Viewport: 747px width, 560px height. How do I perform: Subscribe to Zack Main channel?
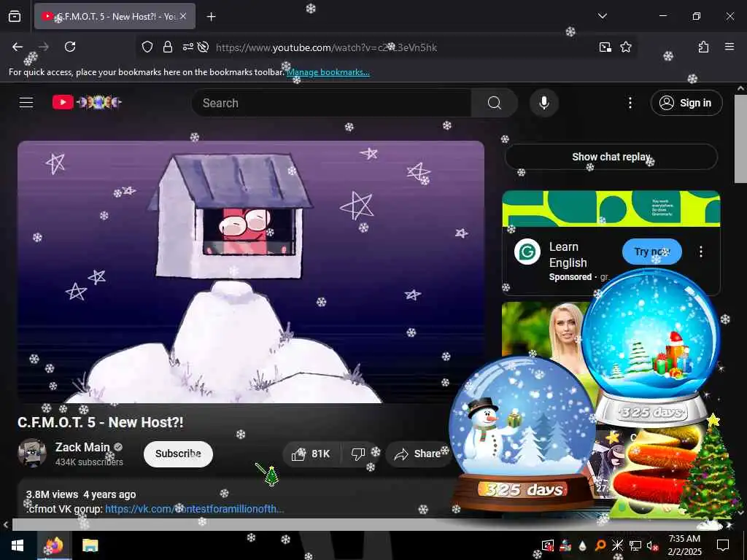178,454
